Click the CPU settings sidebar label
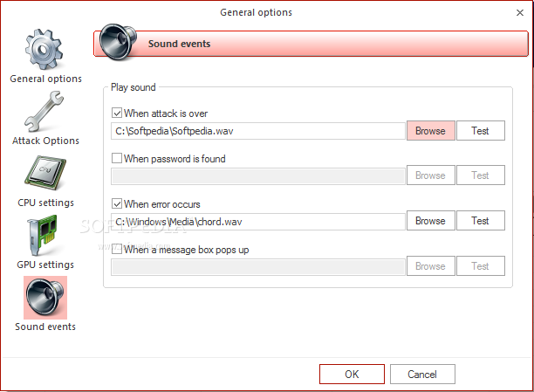This screenshot has width=534, height=392. click(45, 203)
